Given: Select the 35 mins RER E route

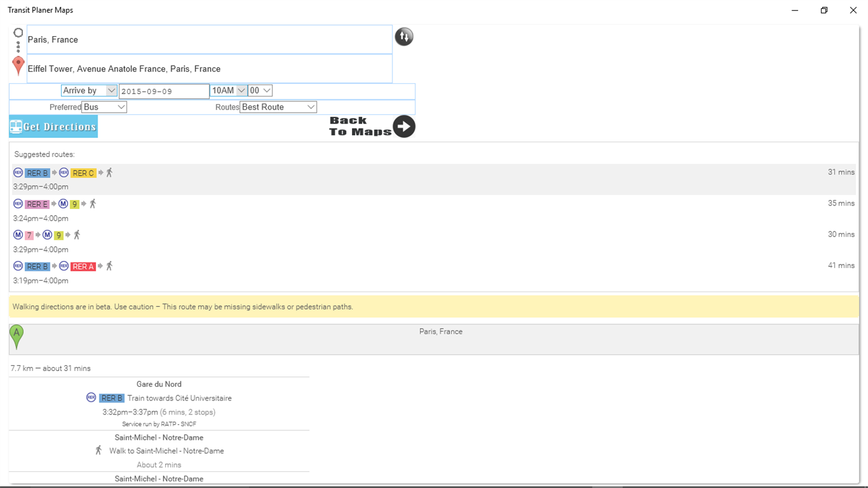Looking at the screenshot, I should click(x=434, y=210).
